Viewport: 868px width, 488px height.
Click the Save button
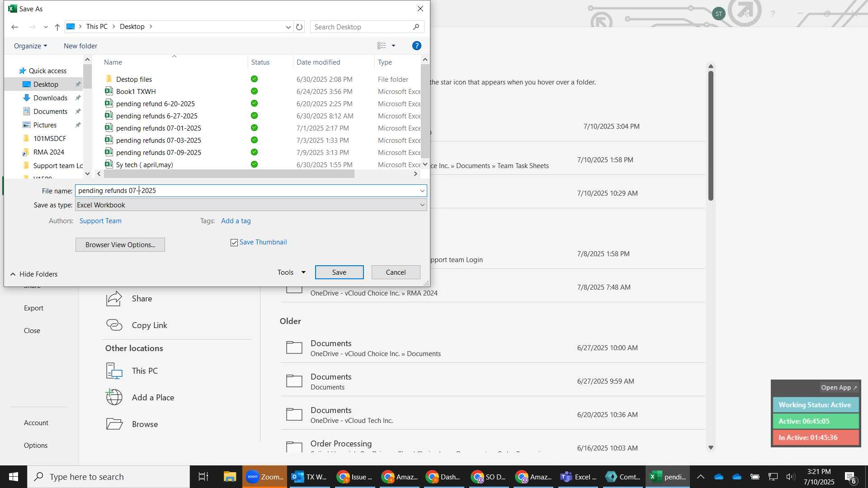tap(339, 272)
